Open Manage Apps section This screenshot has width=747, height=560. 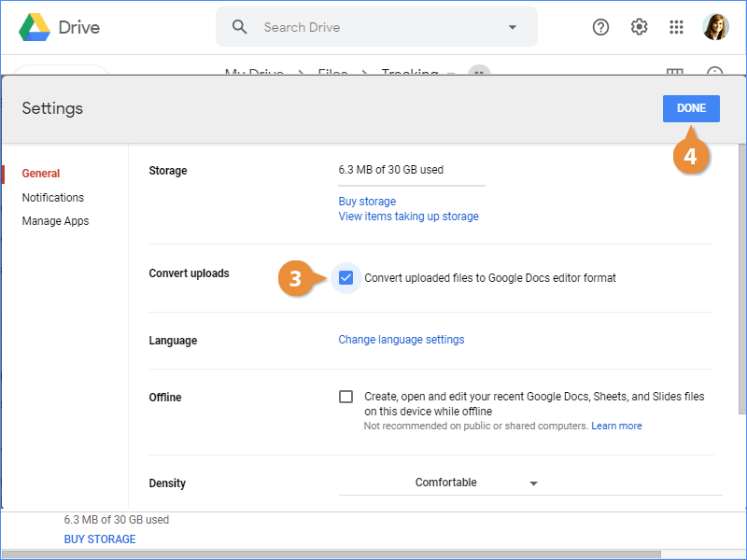tap(55, 221)
